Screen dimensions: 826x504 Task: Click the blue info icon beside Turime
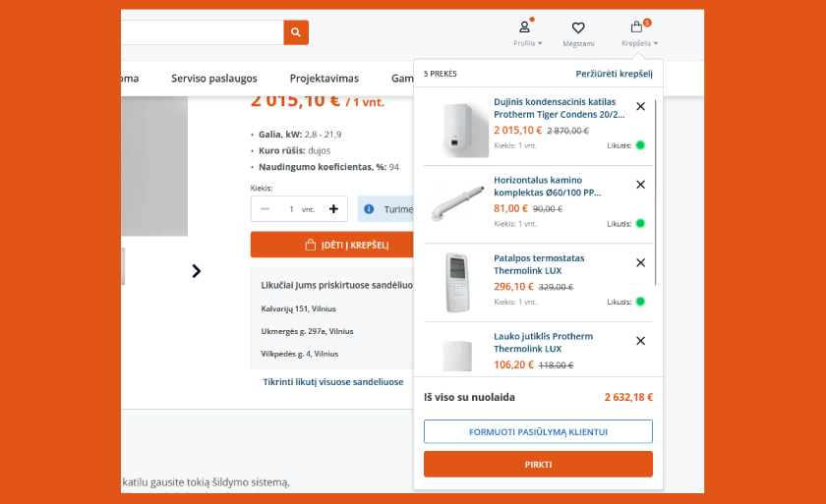coord(369,209)
